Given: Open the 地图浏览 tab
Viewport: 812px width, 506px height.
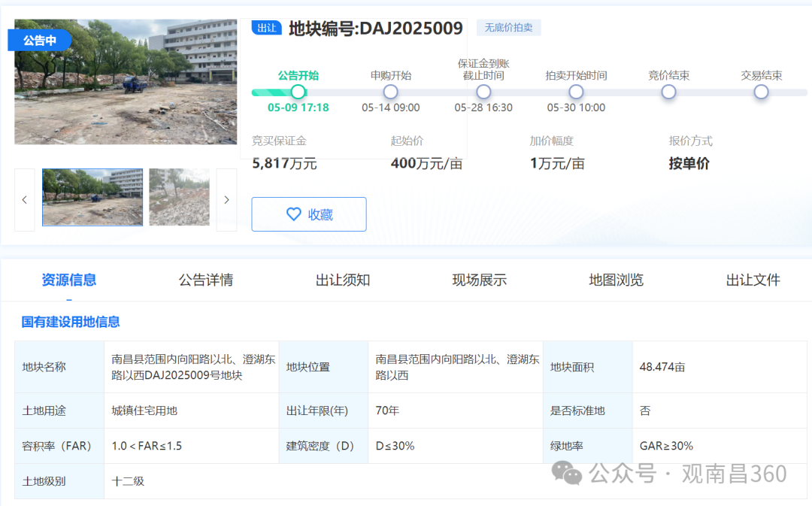Looking at the screenshot, I should click(616, 280).
